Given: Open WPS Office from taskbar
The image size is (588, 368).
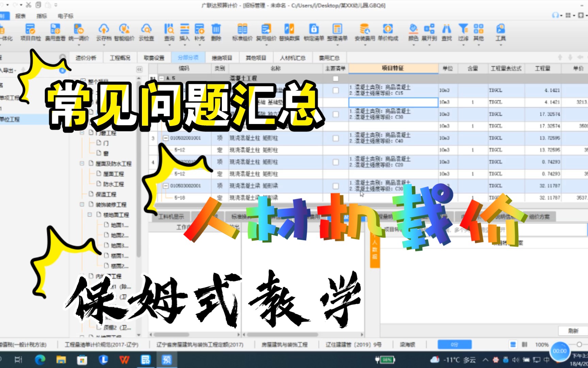Looking at the screenshot, I should [x=124, y=360].
